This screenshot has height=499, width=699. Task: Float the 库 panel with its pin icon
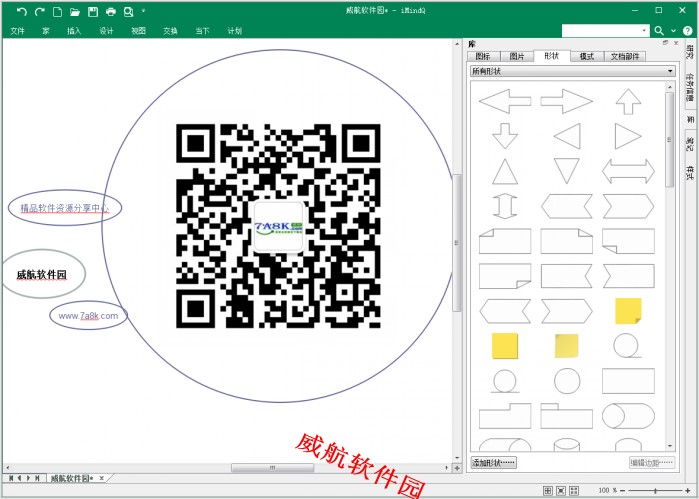pos(666,42)
